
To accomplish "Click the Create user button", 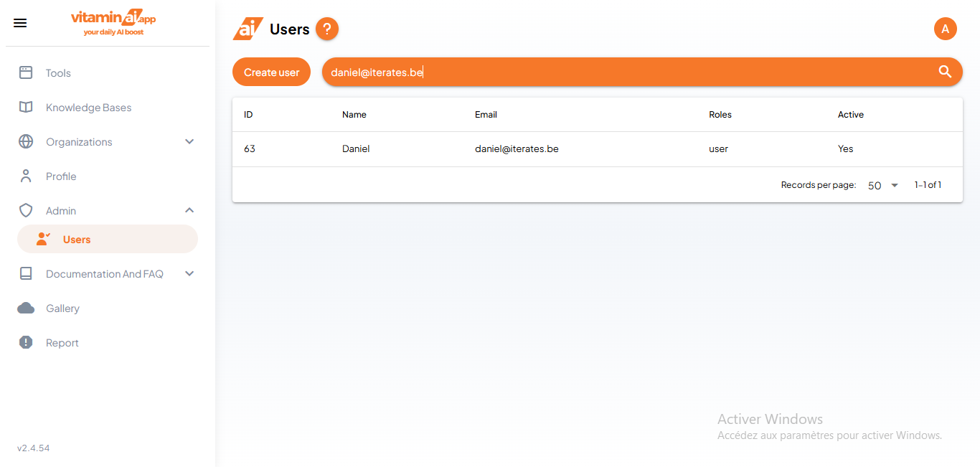I will [x=271, y=72].
